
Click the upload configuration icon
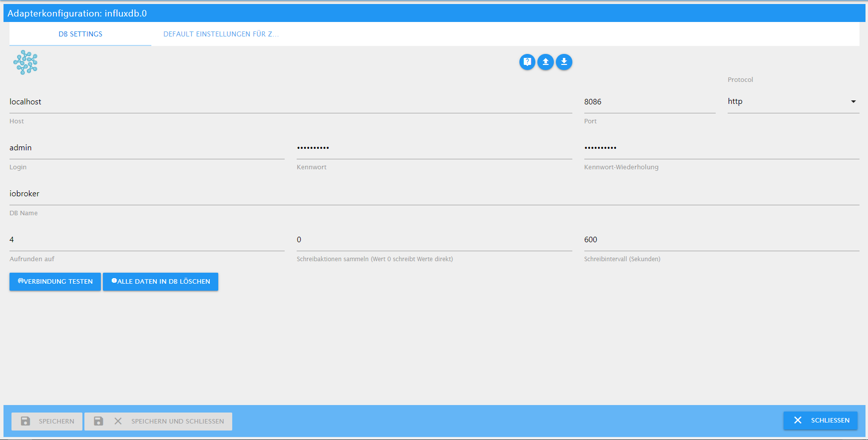coord(545,62)
